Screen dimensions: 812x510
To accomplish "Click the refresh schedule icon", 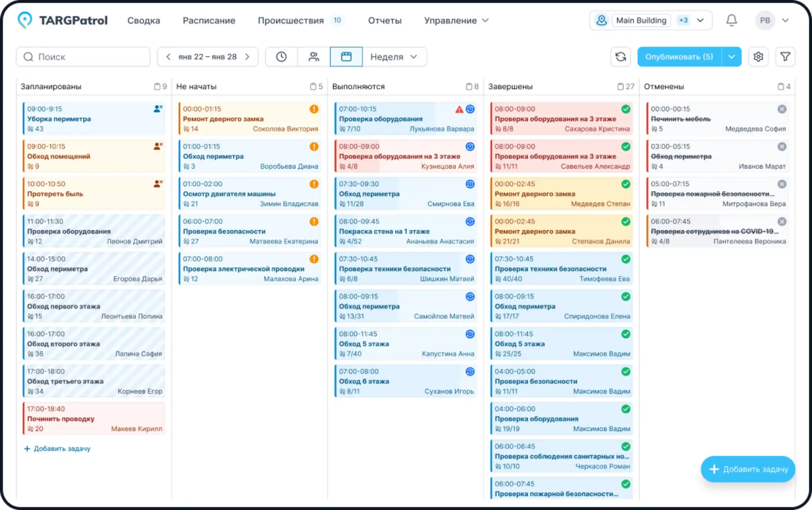I will [620, 57].
